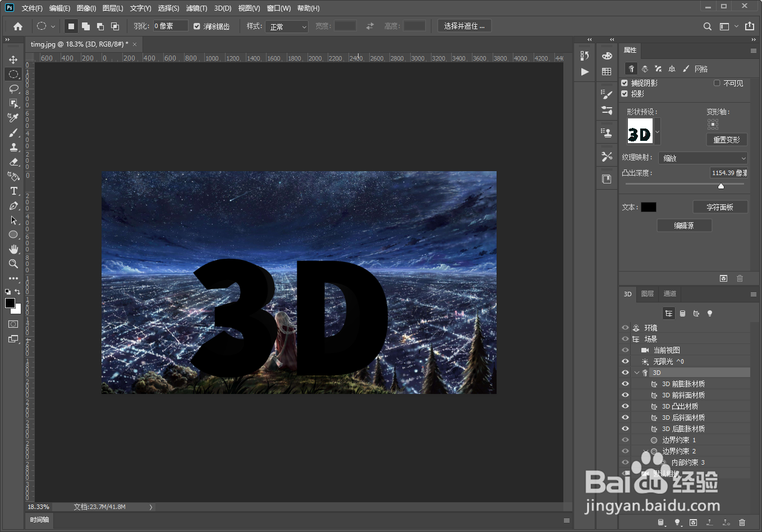Switch to the 图层 tab
The width and height of the screenshot is (762, 532).
click(648, 294)
